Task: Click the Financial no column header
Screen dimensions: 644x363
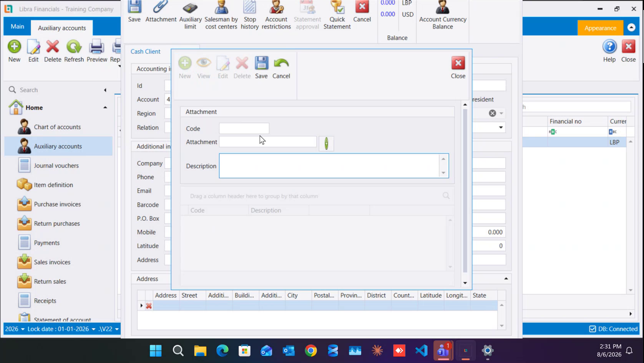Action: 577,121
